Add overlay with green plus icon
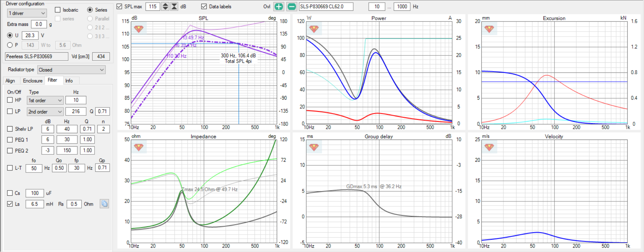This screenshot has width=644, height=252. click(x=279, y=6)
